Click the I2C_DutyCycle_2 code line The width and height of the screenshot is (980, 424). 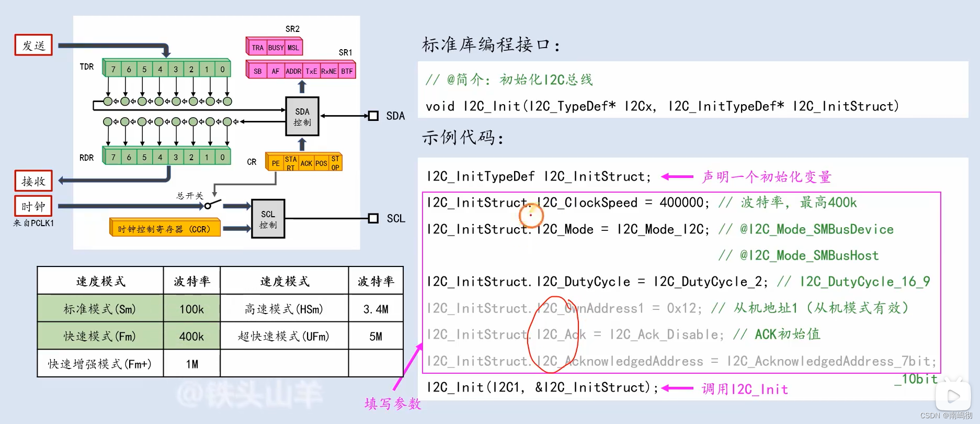pos(597,282)
